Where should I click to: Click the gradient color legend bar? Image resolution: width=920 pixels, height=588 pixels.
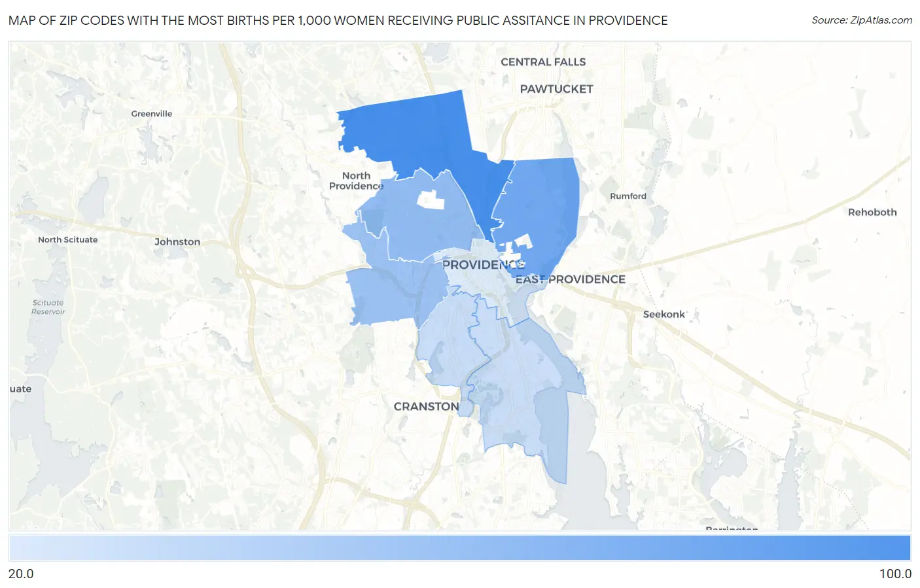pos(459,547)
